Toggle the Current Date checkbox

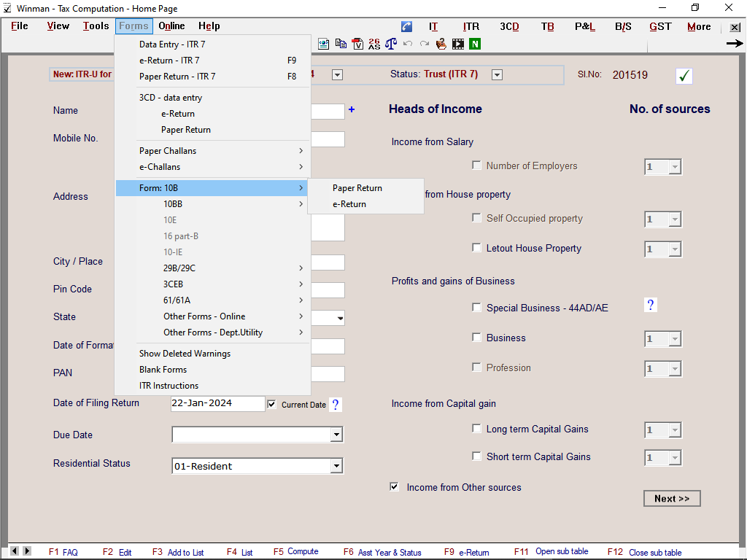pyautogui.click(x=272, y=404)
